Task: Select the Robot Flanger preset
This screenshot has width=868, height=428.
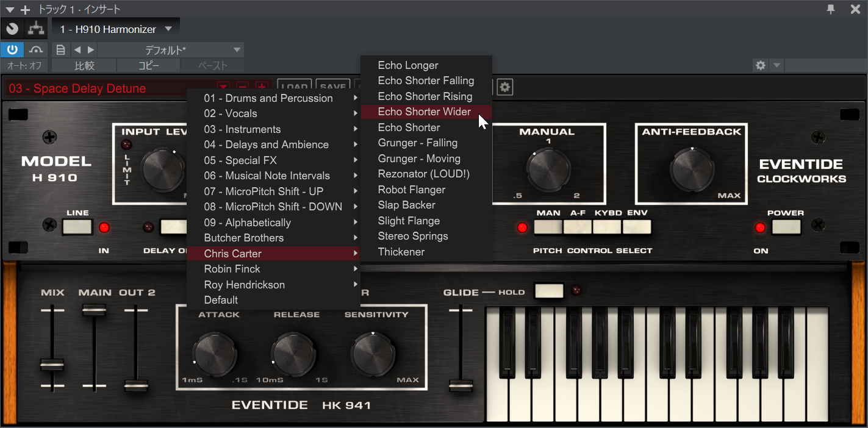Action: pyautogui.click(x=426, y=190)
